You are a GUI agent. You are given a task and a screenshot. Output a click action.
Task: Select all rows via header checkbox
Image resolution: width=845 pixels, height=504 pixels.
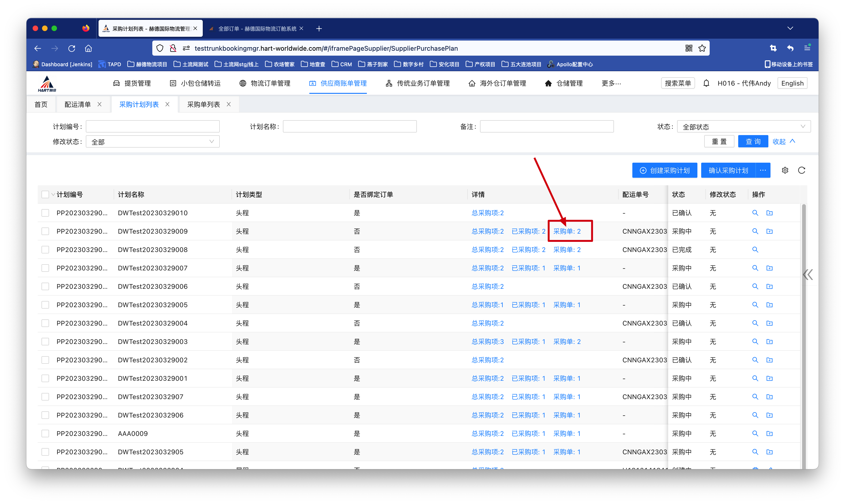tap(45, 194)
